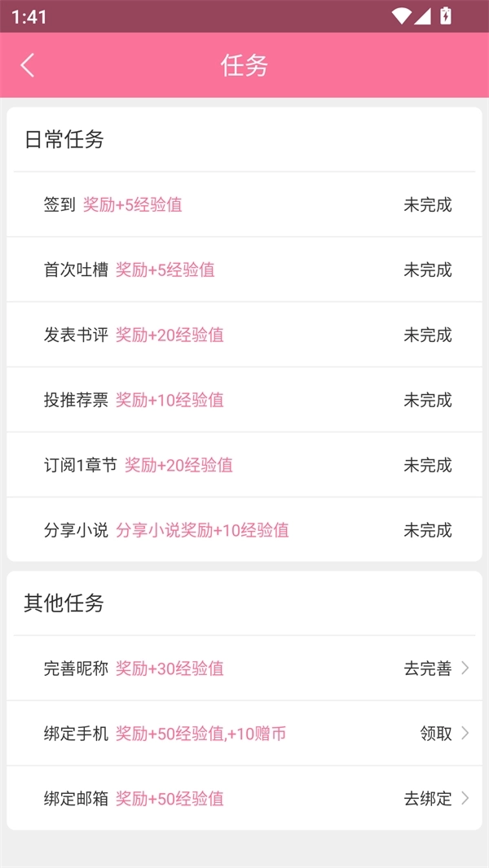
Task: Tap the battery icon in status bar
Action: point(446,16)
